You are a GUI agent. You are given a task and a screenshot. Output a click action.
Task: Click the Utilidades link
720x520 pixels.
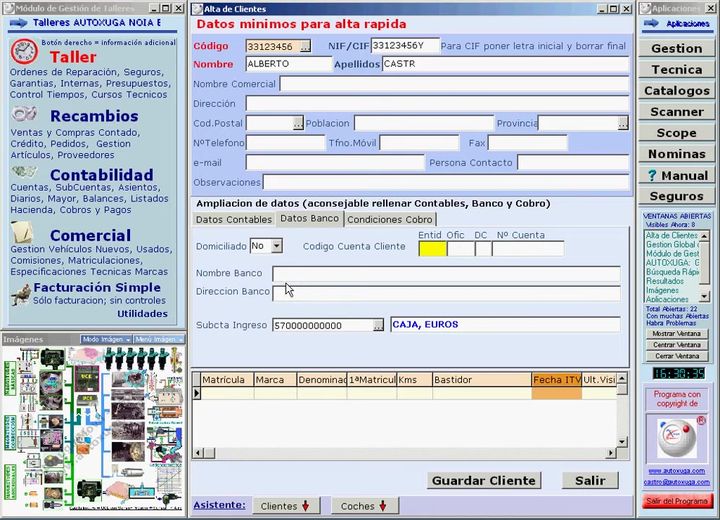point(142,314)
